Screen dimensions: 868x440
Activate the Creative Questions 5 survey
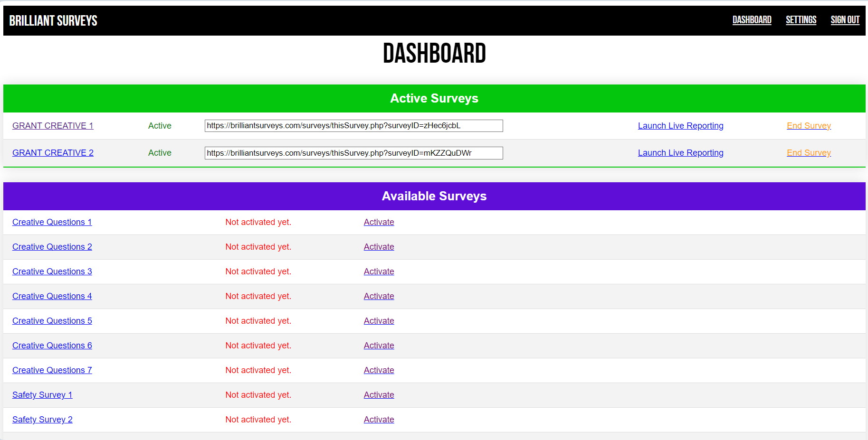click(x=379, y=321)
